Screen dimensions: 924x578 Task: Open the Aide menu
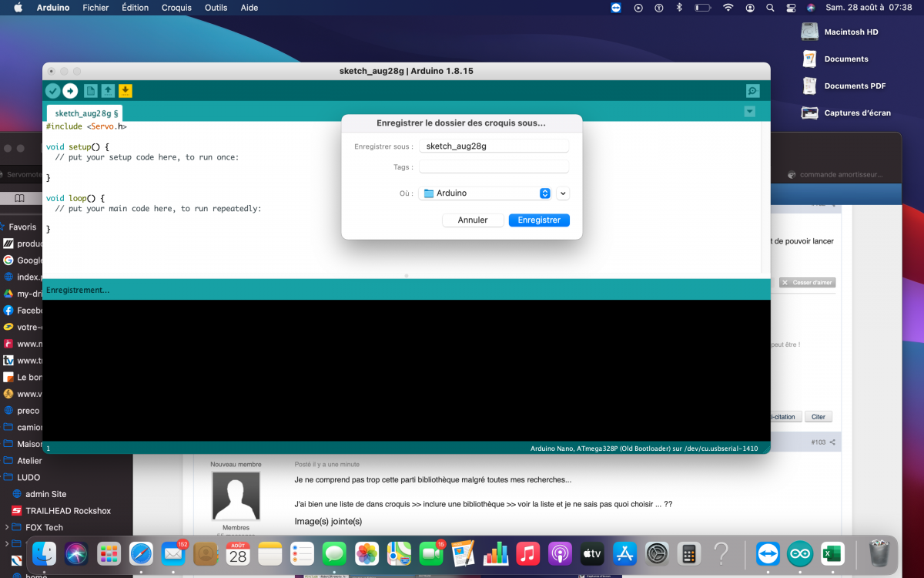pos(249,8)
